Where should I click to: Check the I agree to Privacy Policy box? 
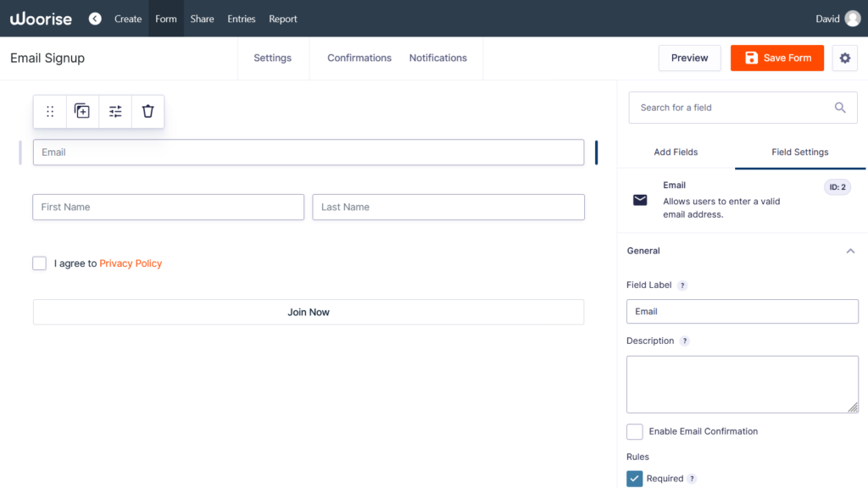point(39,263)
